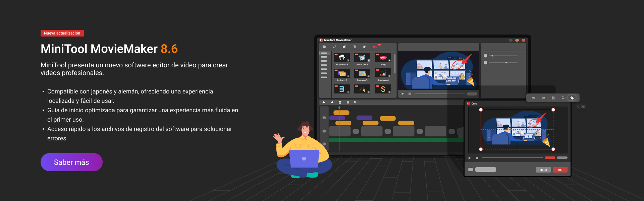Click top-left crop handle in Crop dialog
The width and height of the screenshot is (644, 201).
tap(481, 110)
